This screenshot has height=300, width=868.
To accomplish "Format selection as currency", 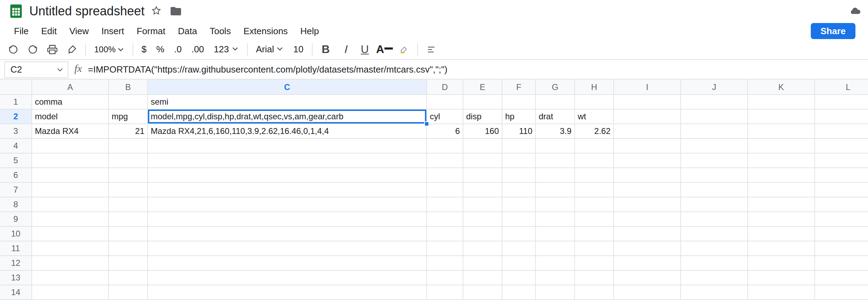I will [144, 50].
